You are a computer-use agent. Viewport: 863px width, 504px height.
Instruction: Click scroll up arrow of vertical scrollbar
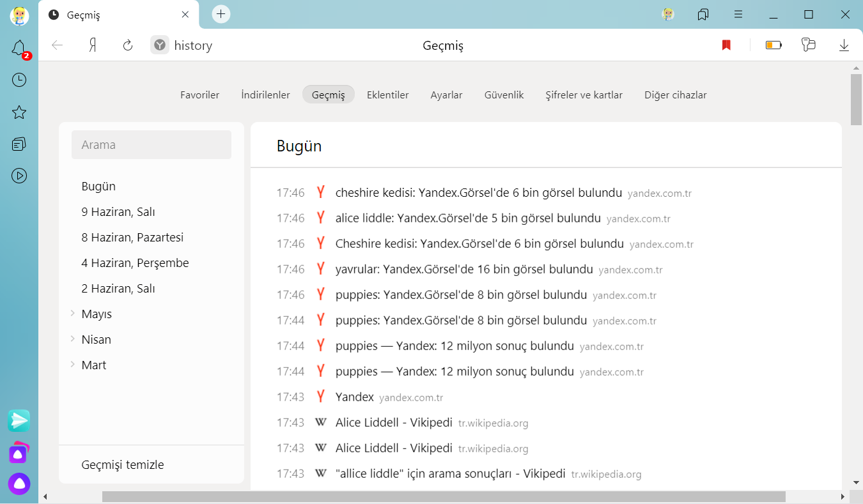(x=856, y=67)
